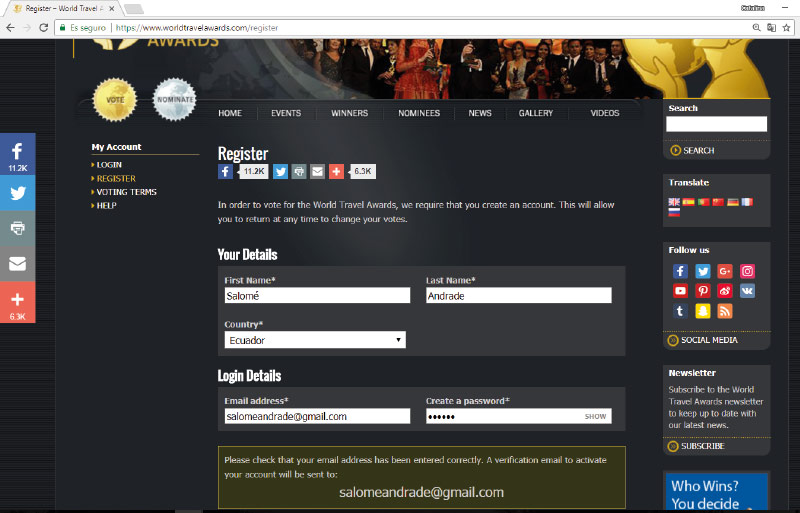Screen dimensions: 800x513
Task: Click Twitter share icon under Register heading
Action: point(280,172)
